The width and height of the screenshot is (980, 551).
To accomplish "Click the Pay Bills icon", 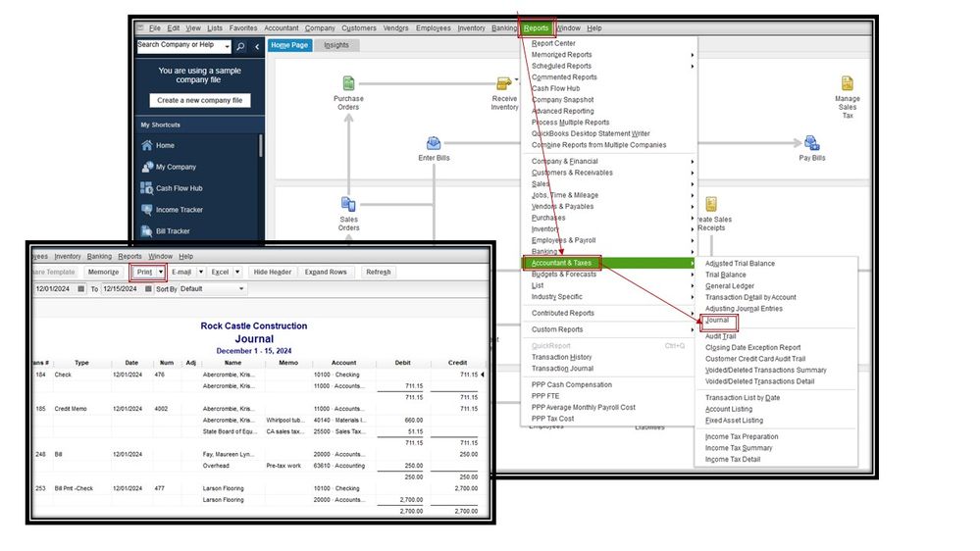I will pyautogui.click(x=811, y=143).
